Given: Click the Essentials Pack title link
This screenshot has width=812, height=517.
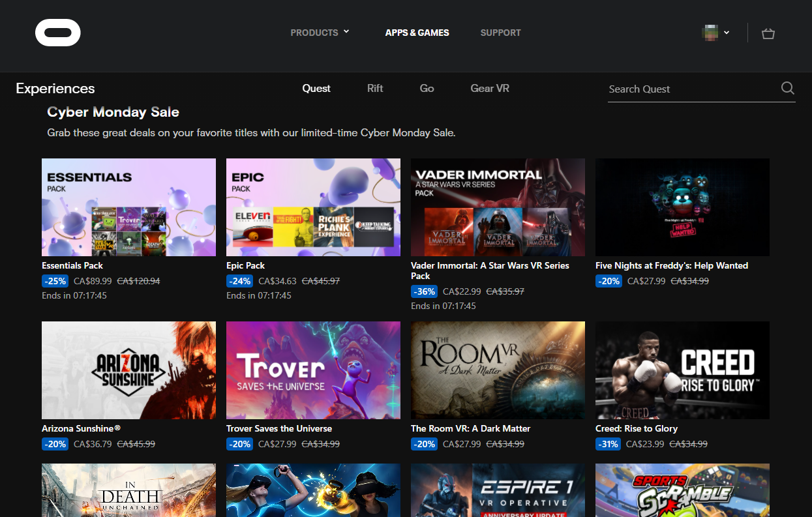Looking at the screenshot, I should (72, 265).
